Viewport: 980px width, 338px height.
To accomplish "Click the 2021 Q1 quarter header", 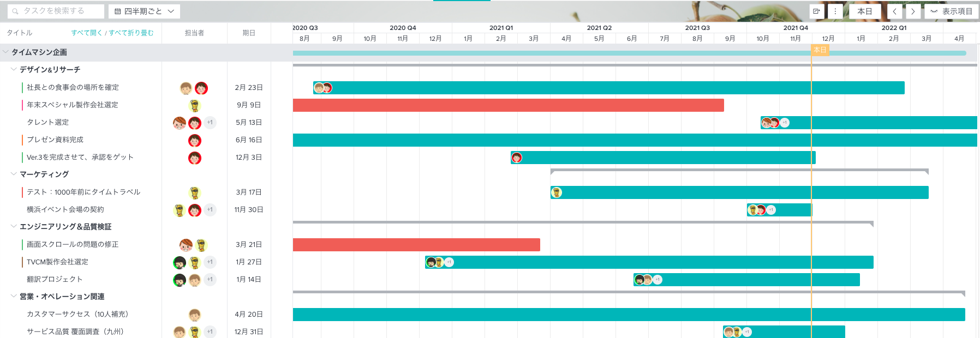I will [x=501, y=28].
